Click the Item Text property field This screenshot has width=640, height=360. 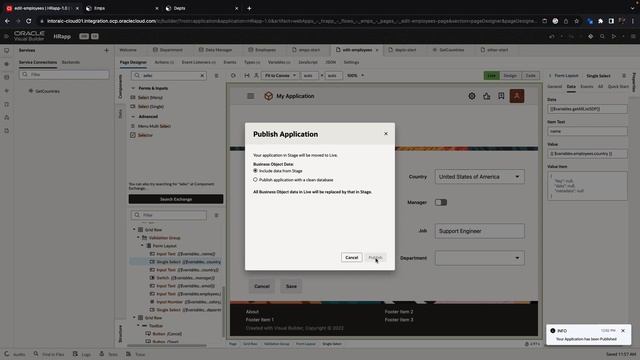[x=587, y=131]
